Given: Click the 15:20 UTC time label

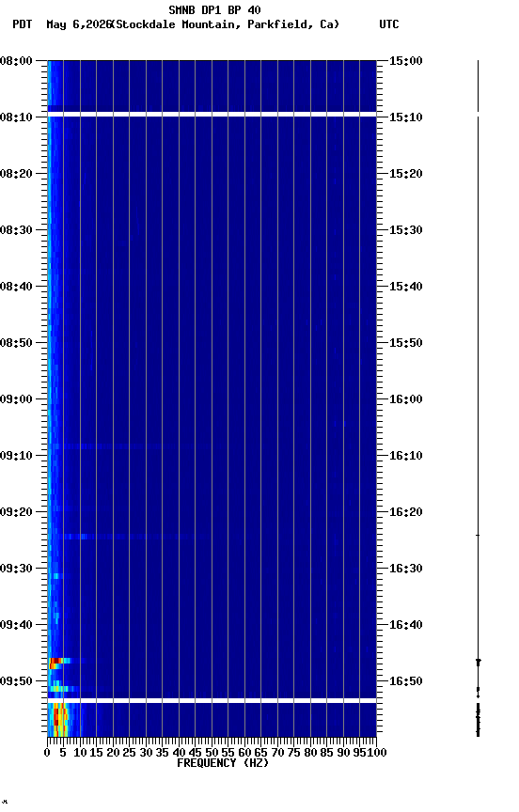Looking at the screenshot, I should click(x=406, y=174).
